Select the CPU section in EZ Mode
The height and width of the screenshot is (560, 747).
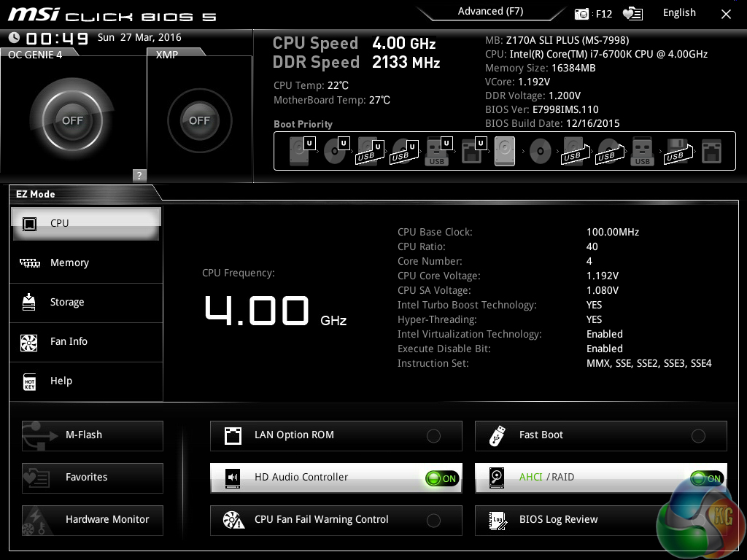click(87, 223)
